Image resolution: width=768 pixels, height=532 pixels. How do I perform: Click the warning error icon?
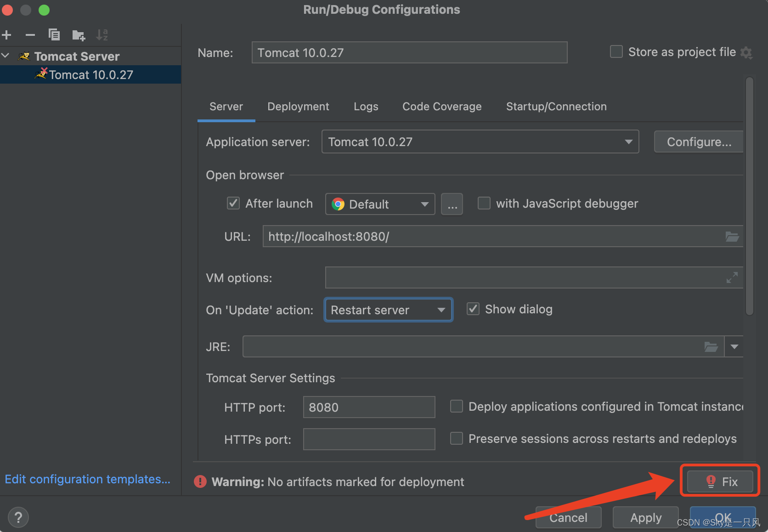click(200, 481)
